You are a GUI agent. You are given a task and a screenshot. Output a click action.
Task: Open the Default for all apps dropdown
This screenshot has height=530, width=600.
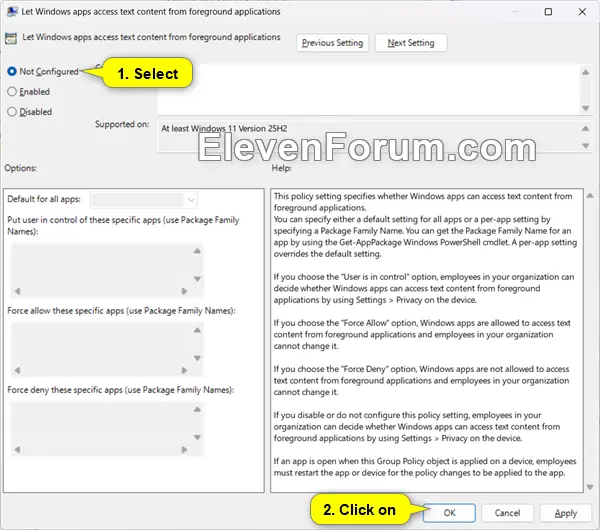144,200
